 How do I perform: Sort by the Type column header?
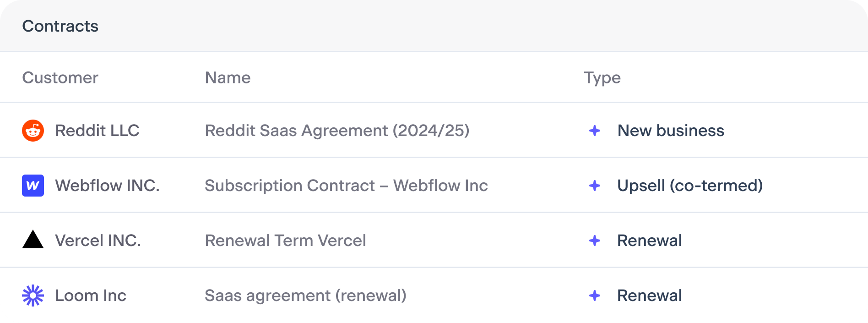602,78
